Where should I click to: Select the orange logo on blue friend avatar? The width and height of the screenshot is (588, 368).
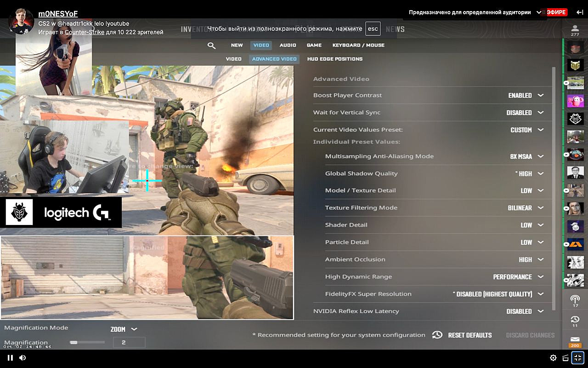(576, 244)
